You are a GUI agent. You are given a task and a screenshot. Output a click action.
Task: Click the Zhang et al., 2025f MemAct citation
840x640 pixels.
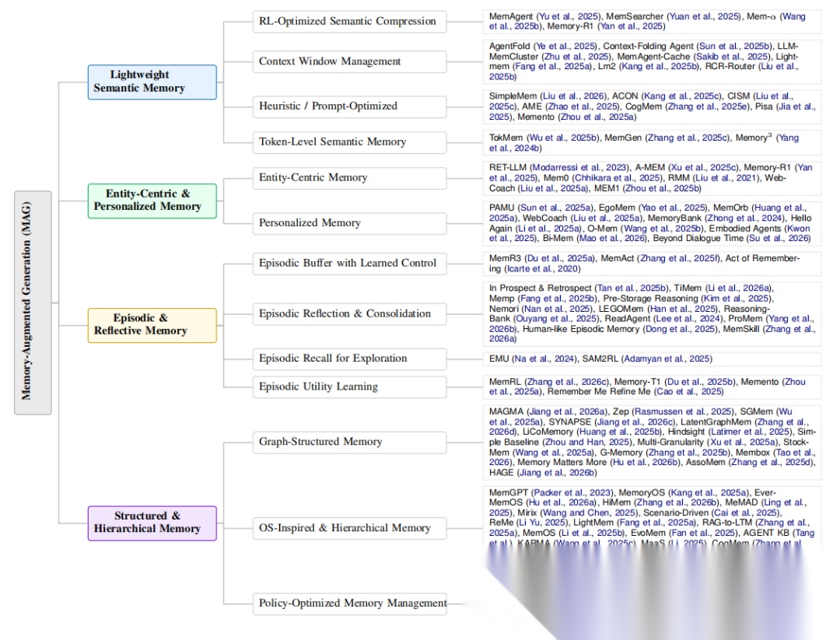679,259
